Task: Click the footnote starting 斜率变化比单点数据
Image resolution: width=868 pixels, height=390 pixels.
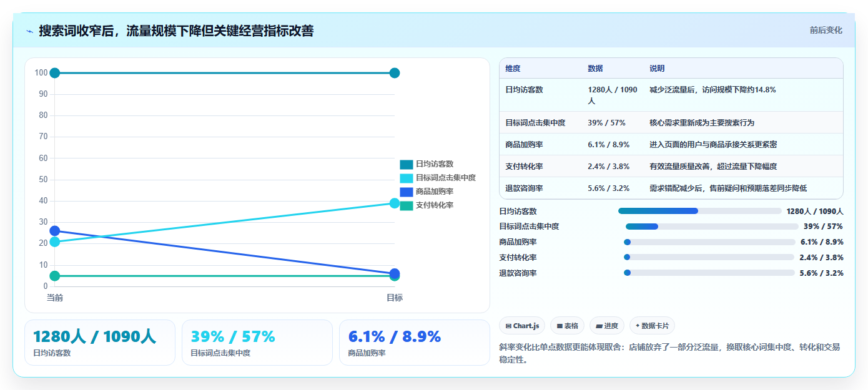Action: point(669,354)
